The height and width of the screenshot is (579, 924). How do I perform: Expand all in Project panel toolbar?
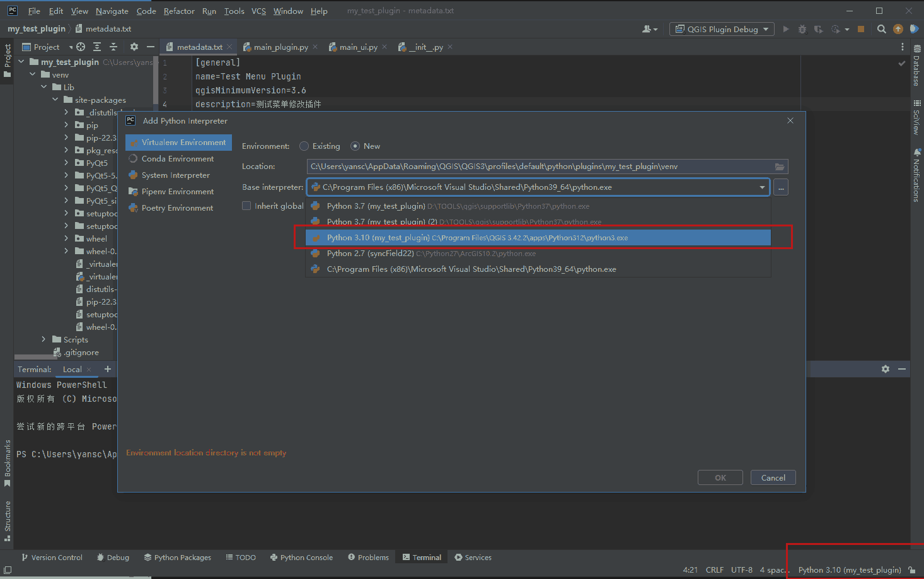97,47
